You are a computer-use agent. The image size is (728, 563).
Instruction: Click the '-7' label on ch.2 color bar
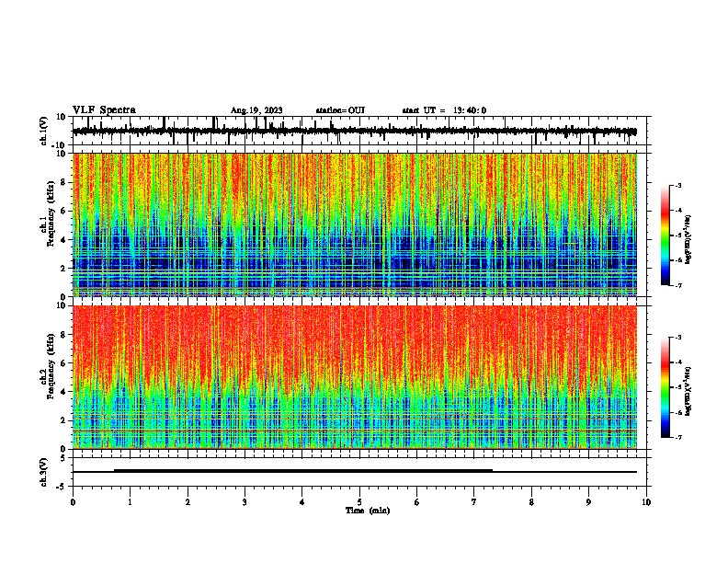point(677,437)
